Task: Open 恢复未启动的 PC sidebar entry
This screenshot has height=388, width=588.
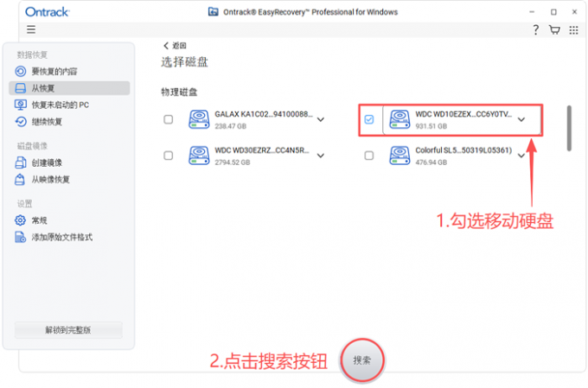Action: click(x=69, y=105)
